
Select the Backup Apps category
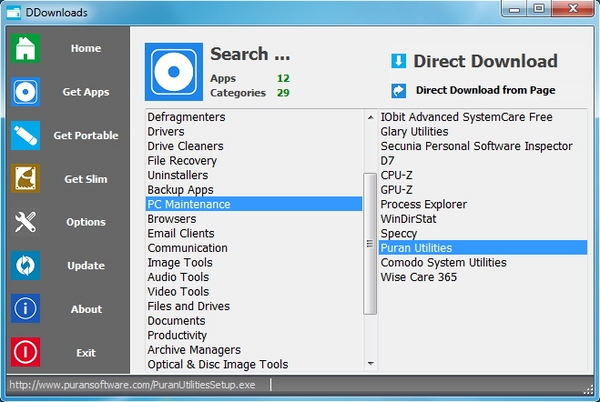(x=254, y=189)
